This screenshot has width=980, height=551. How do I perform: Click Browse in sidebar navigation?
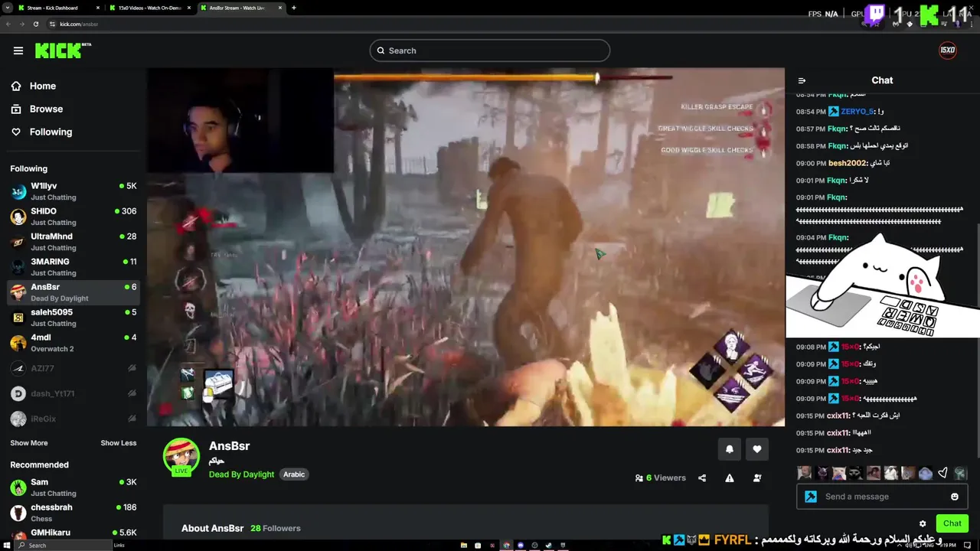pos(46,109)
